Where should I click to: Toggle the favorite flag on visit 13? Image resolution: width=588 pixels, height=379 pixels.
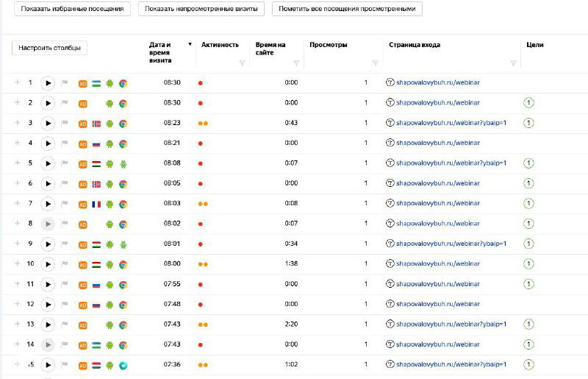tap(65, 325)
